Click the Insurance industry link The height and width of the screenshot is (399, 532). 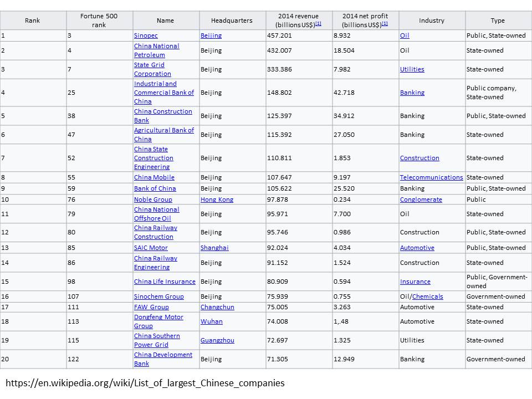tap(415, 282)
